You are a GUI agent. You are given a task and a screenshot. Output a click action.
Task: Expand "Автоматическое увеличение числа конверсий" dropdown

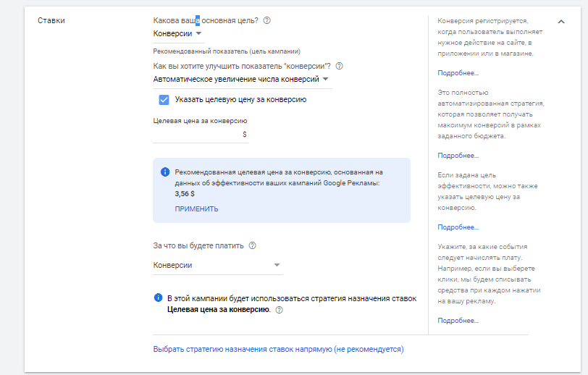coord(242,79)
